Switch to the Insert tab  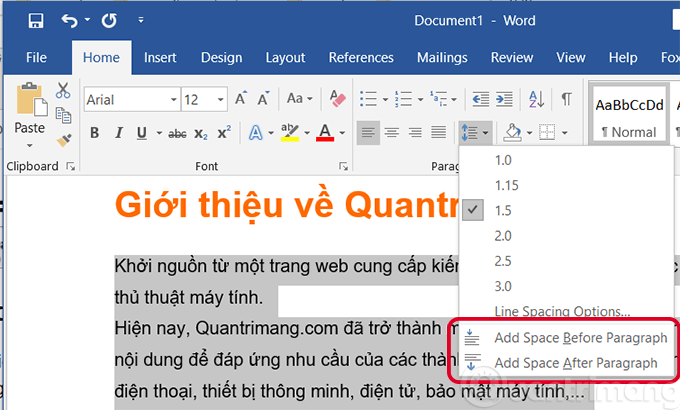(160, 57)
